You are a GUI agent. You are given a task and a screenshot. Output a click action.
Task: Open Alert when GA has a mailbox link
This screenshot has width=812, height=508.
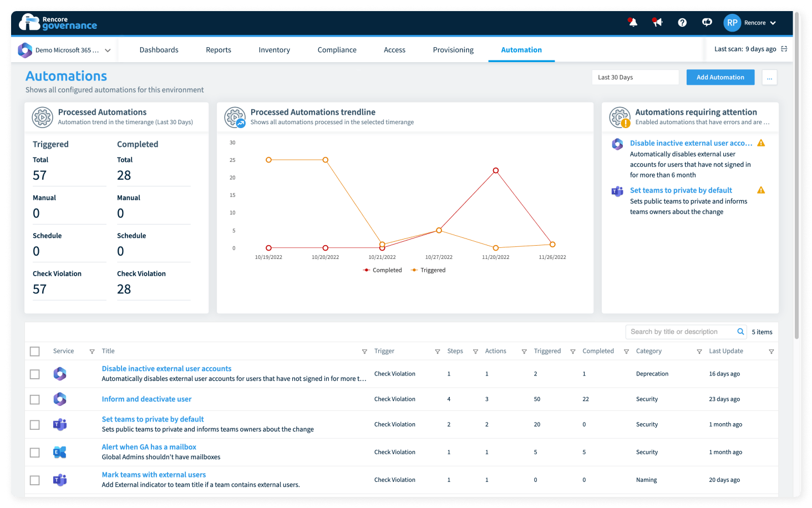149,447
